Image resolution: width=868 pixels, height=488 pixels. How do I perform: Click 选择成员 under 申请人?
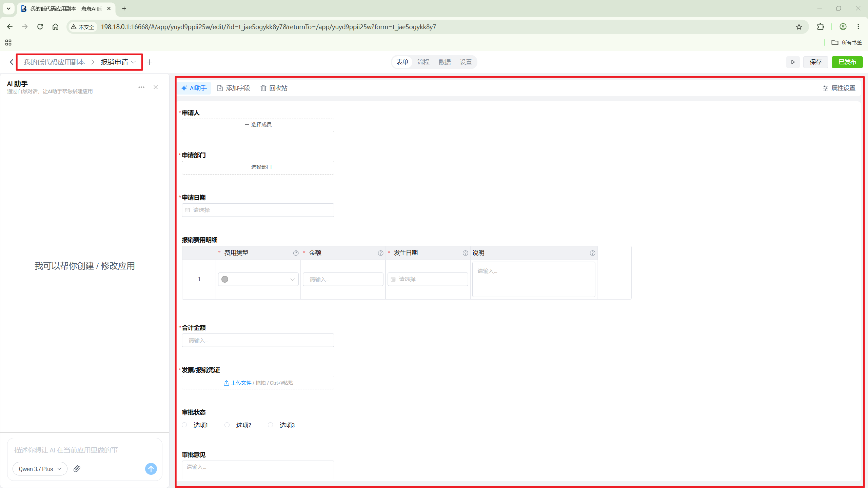[258, 125]
